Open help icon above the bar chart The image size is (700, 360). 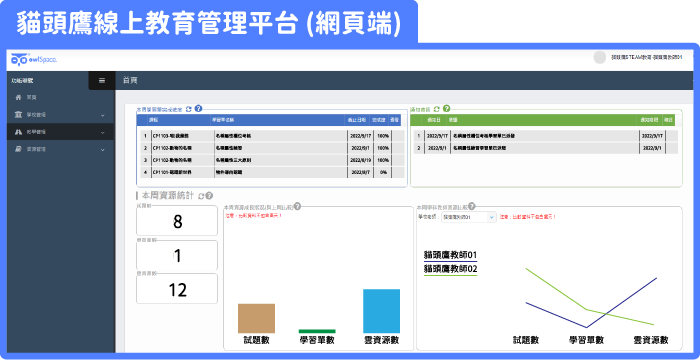pos(297,206)
